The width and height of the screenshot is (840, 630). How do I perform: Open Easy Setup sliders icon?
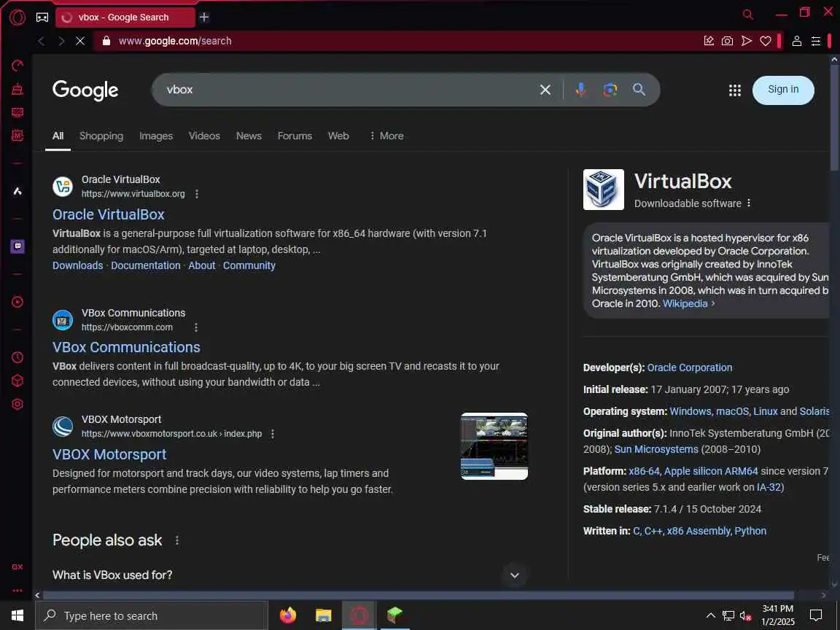(x=816, y=41)
